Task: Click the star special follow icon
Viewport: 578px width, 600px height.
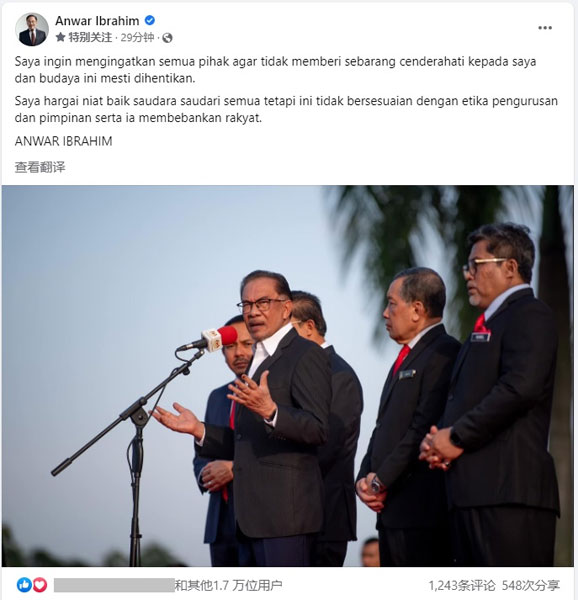Action: [x=60, y=37]
